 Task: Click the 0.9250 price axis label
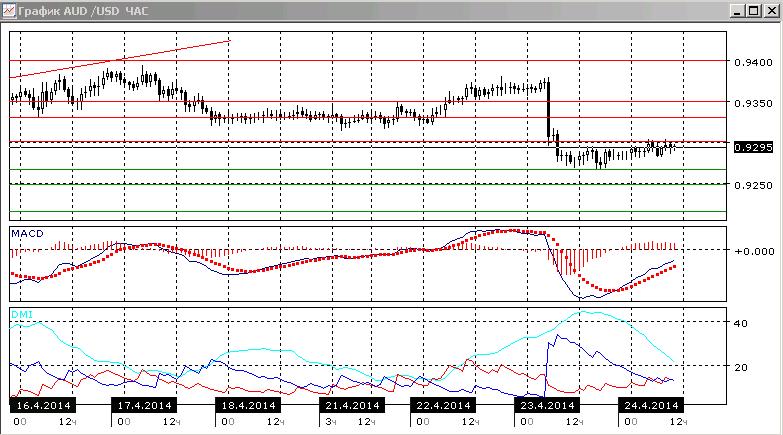[753, 185]
